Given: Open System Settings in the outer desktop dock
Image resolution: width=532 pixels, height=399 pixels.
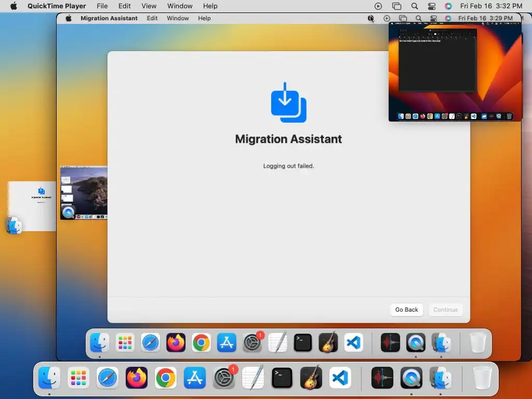Looking at the screenshot, I should tap(224, 378).
